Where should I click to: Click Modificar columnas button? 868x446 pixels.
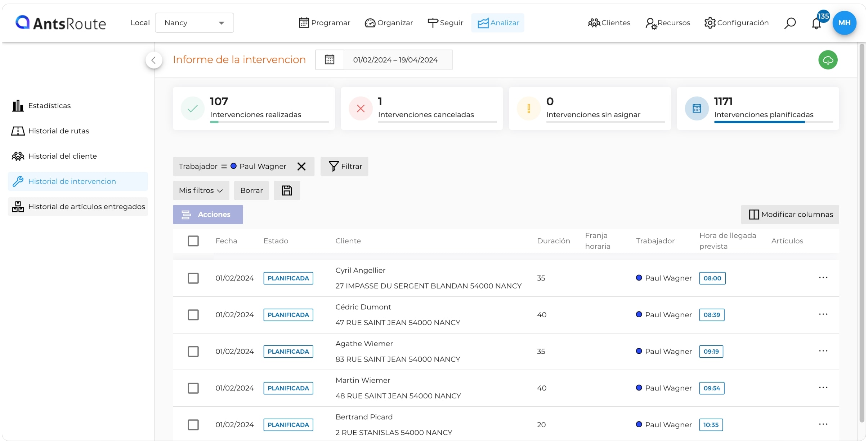click(x=790, y=215)
